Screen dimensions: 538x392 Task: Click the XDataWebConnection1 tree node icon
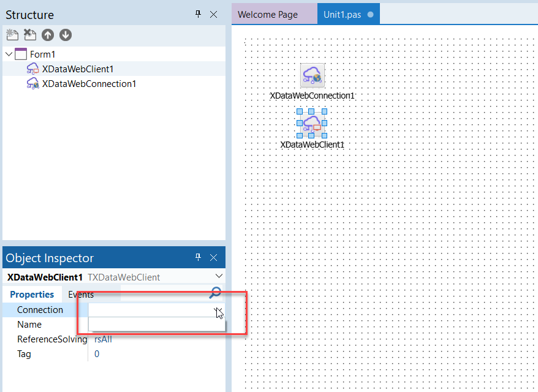(32, 84)
